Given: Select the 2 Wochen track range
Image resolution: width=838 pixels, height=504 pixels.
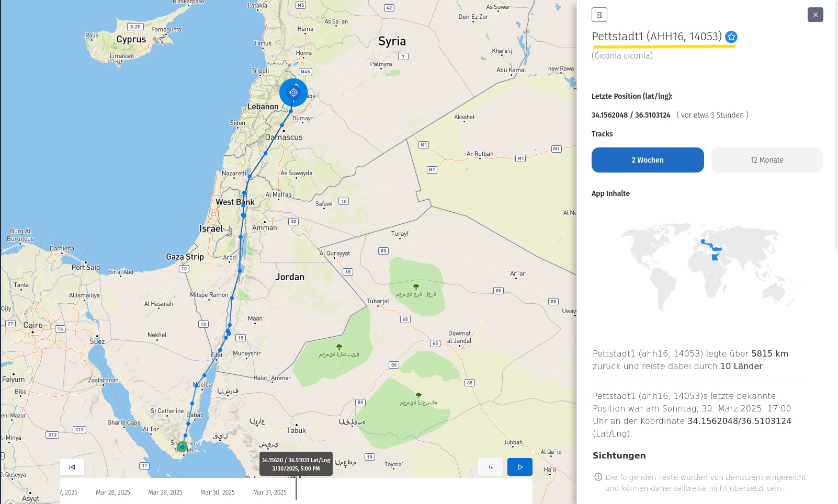Looking at the screenshot, I should pos(648,160).
